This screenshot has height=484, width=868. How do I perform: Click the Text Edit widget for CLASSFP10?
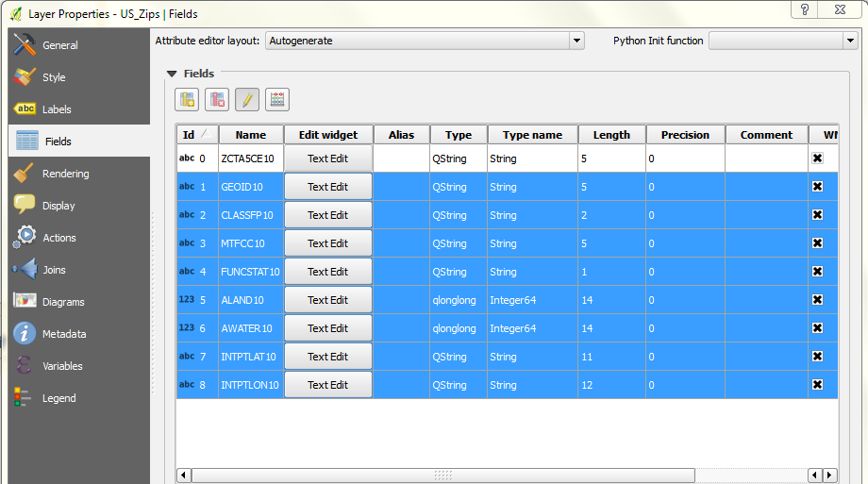tap(327, 215)
